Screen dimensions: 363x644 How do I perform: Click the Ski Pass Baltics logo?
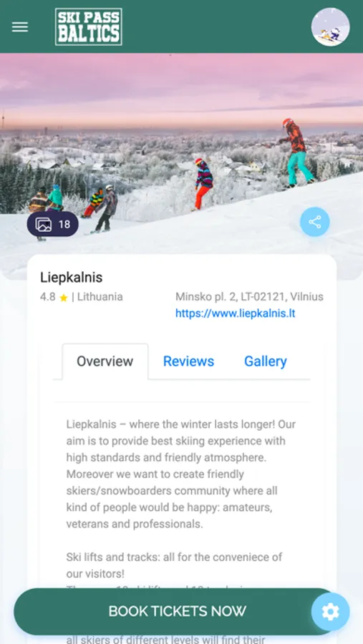(88, 26)
